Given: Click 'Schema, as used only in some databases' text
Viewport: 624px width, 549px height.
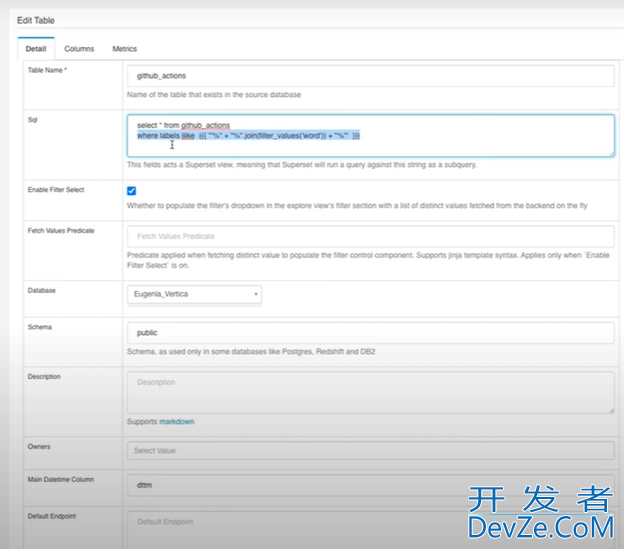Looking at the screenshot, I should click(251, 352).
